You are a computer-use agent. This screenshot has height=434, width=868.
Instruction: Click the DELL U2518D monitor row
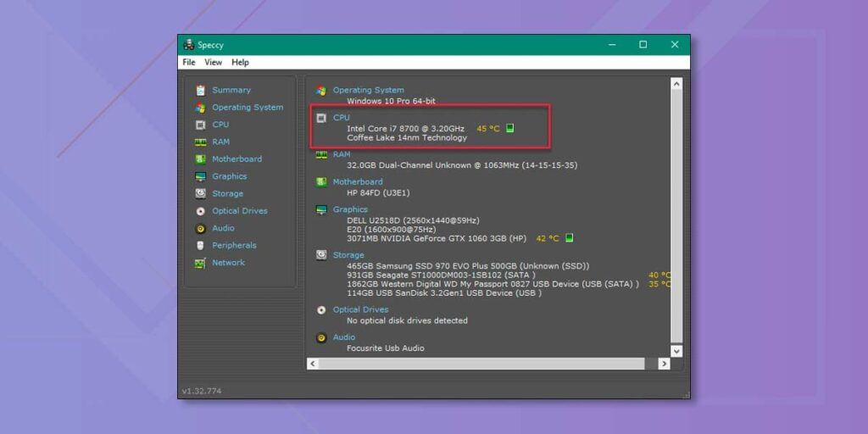coord(413,220)
